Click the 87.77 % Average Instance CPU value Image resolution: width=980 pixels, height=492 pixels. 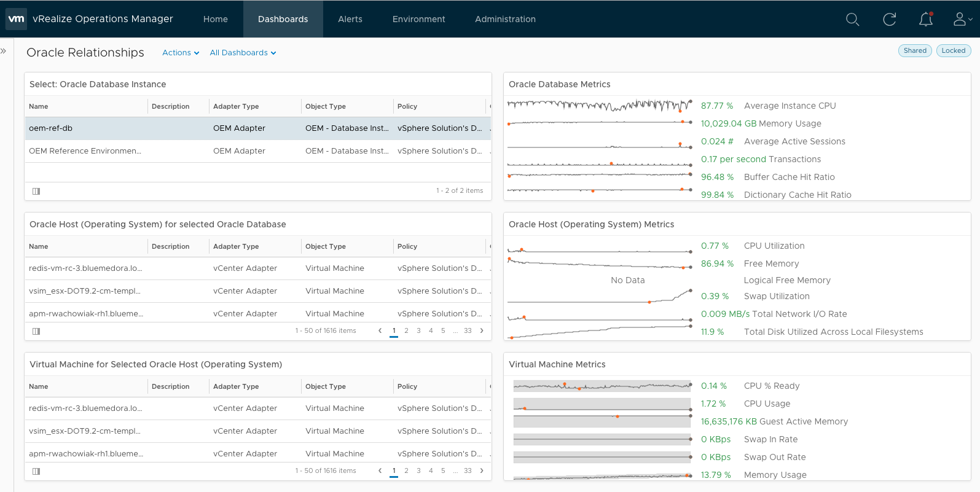(x=717, y=106)
